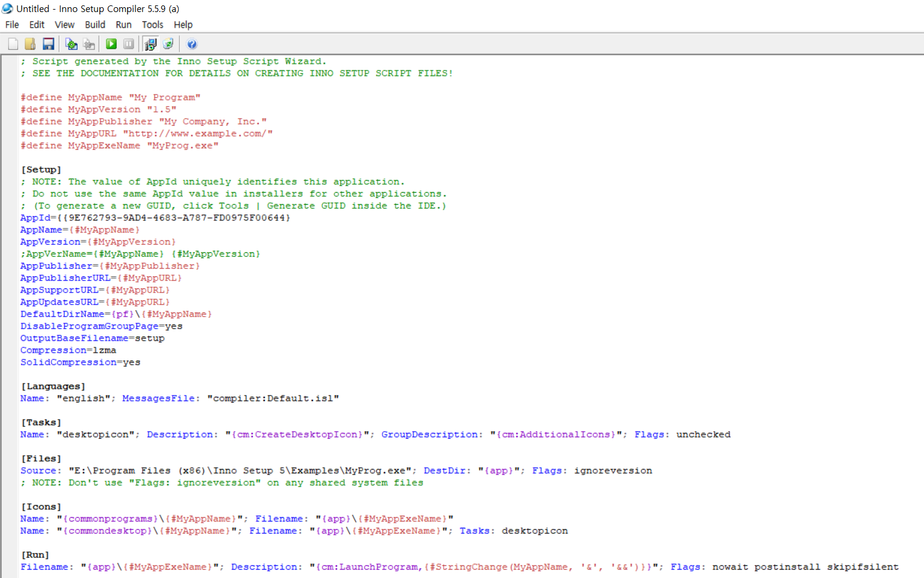Viewport: 924px width, 578px height.
Task: Click the unchecked flag in Tasks line
Action: pos(703,435)
